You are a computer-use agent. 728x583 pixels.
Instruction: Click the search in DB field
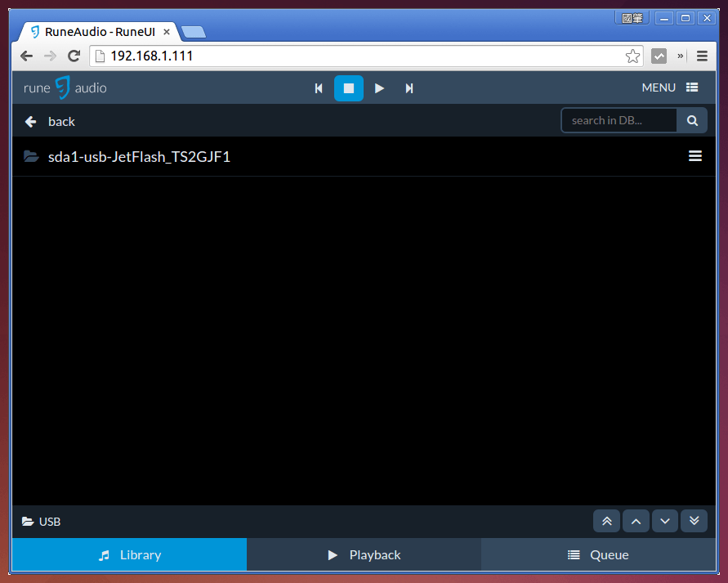click(x=619, y=120)
